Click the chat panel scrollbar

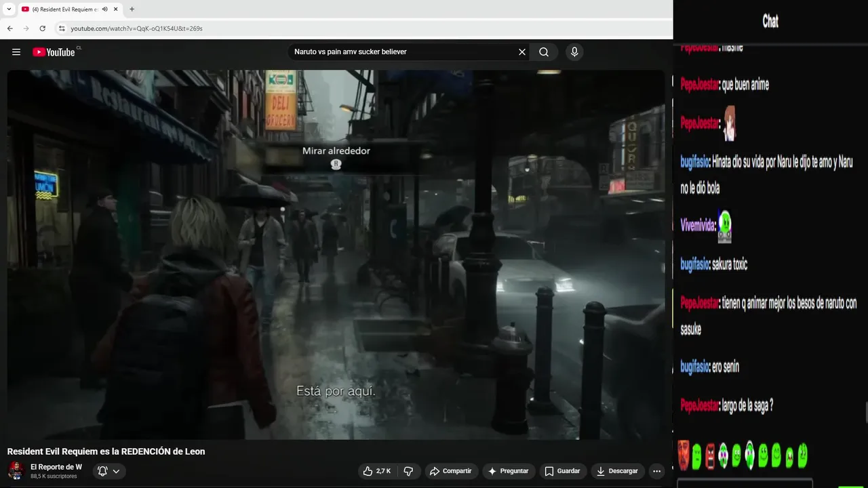coord(865,411)
